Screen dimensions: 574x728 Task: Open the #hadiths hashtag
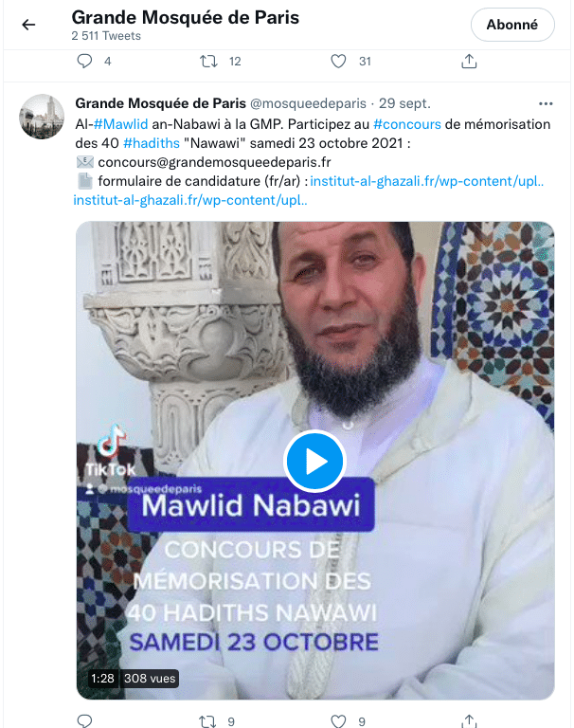pyautogui.click(x=152, y=143)
